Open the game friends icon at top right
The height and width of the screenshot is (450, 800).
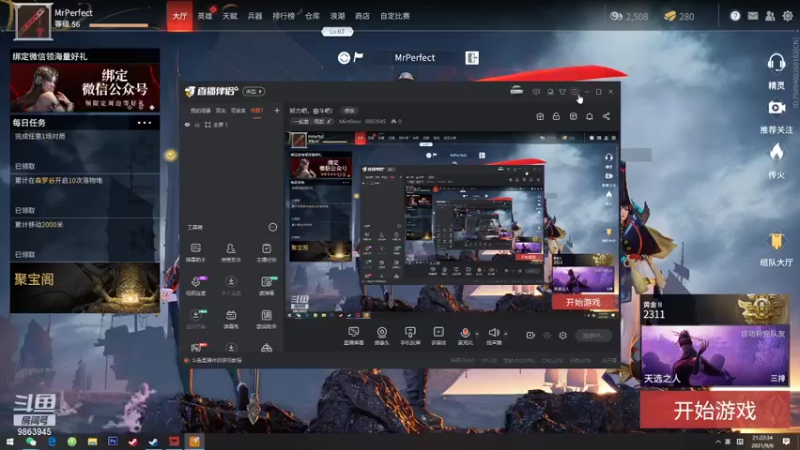click(x=770, y=16)
